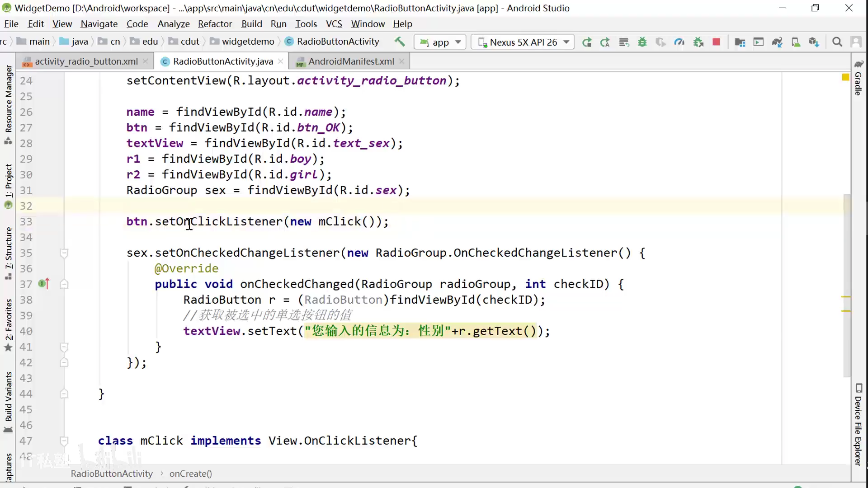Click the override gutter marker on line 37
Image resolution: width=868 pixels, height=488 pixels.
(x=43, y=284)
